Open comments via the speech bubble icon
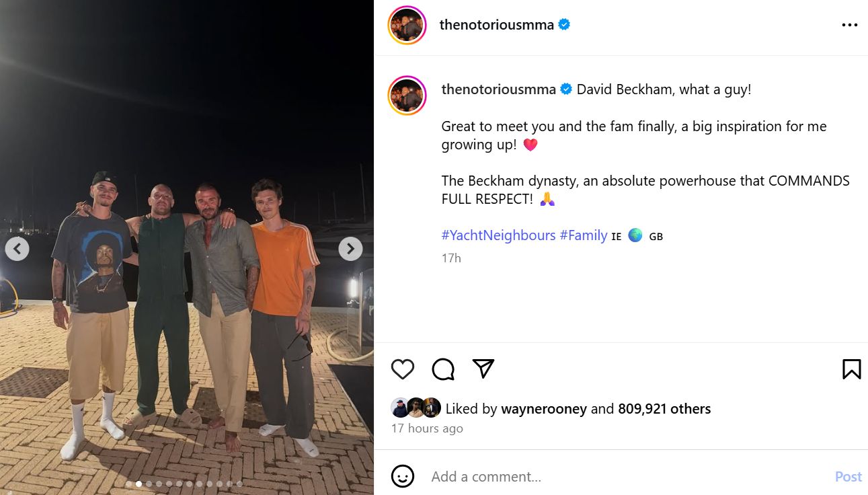 pyautogui.click(x=442, y=369)
